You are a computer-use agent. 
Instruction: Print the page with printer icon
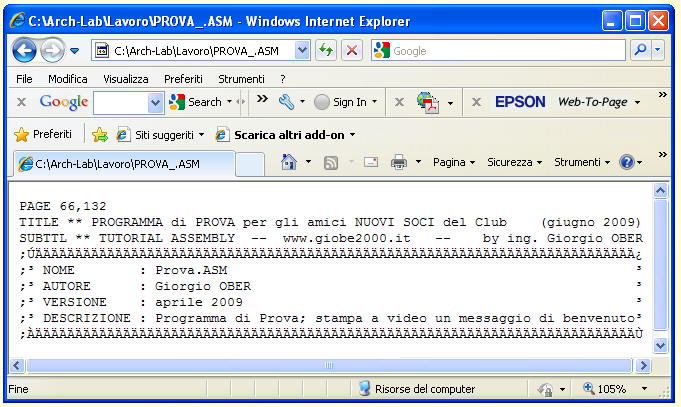point(399,162)
